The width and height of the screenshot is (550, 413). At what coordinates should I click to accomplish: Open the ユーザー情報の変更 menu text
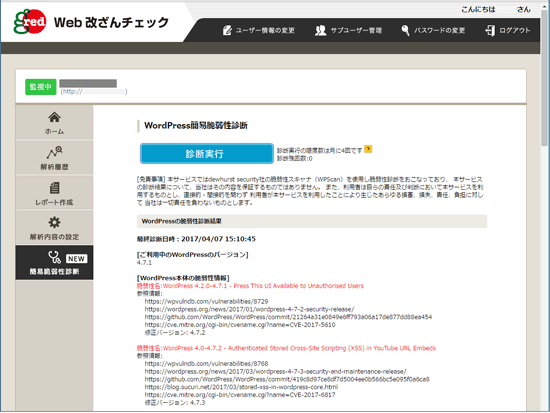265,31
